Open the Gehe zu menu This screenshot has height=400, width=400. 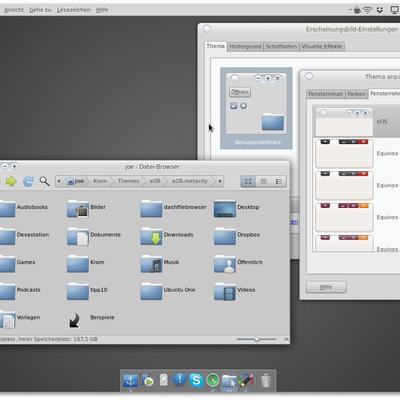pyautogui.click(x=40, y=10)
